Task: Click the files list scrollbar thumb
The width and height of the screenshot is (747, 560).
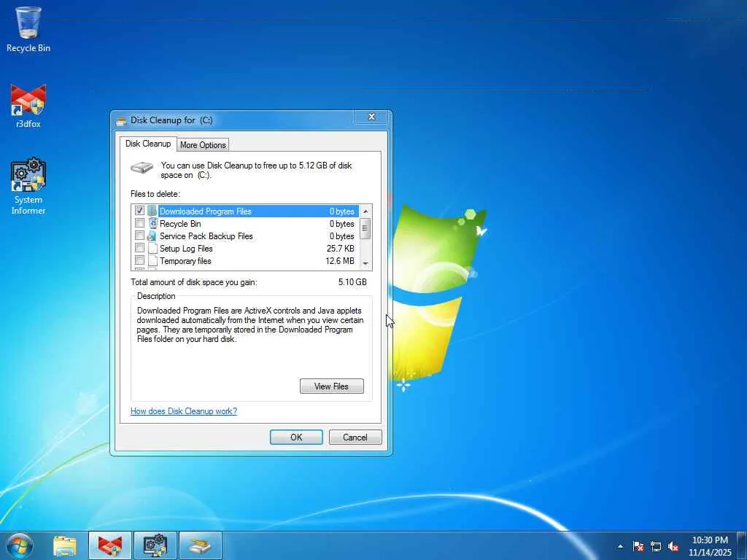Action: [x=365, y=228]
